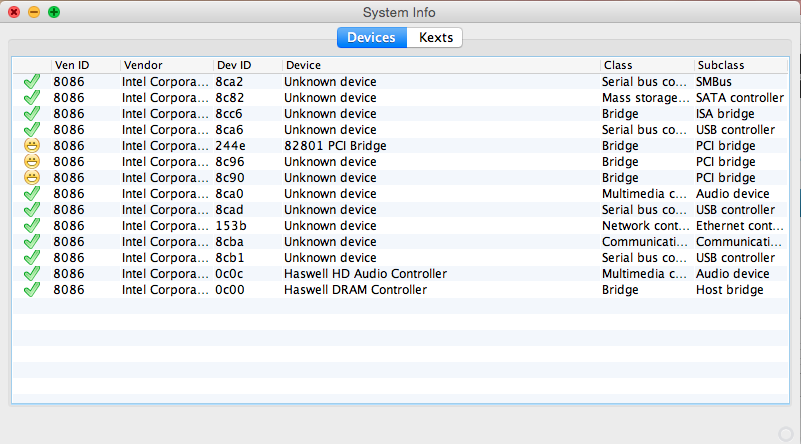This screenshot has height=444, width=801.
Task: Click the 'Mass storage...' class cell
Action: (x=646, y=98)
